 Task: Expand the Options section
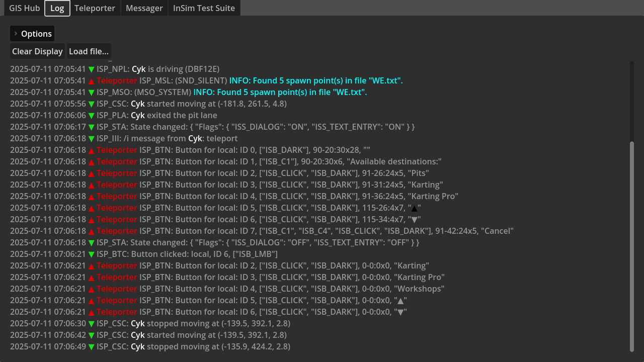pyautogui.click(x=32, y=34)
